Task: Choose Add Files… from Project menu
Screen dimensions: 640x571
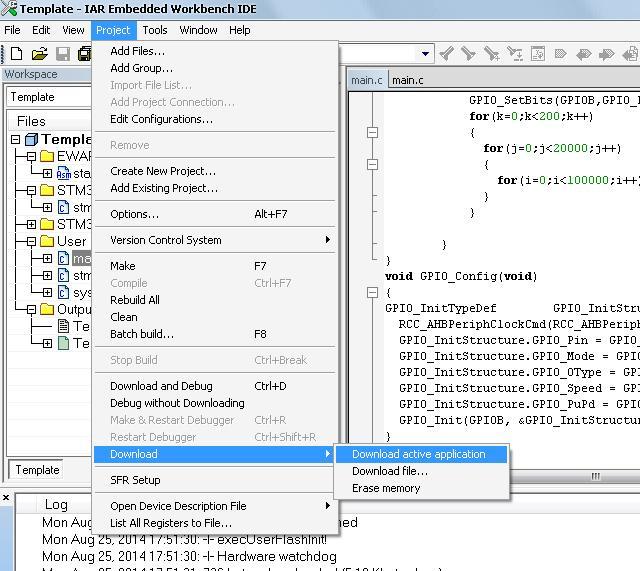Action: click(x=215, y=51)
